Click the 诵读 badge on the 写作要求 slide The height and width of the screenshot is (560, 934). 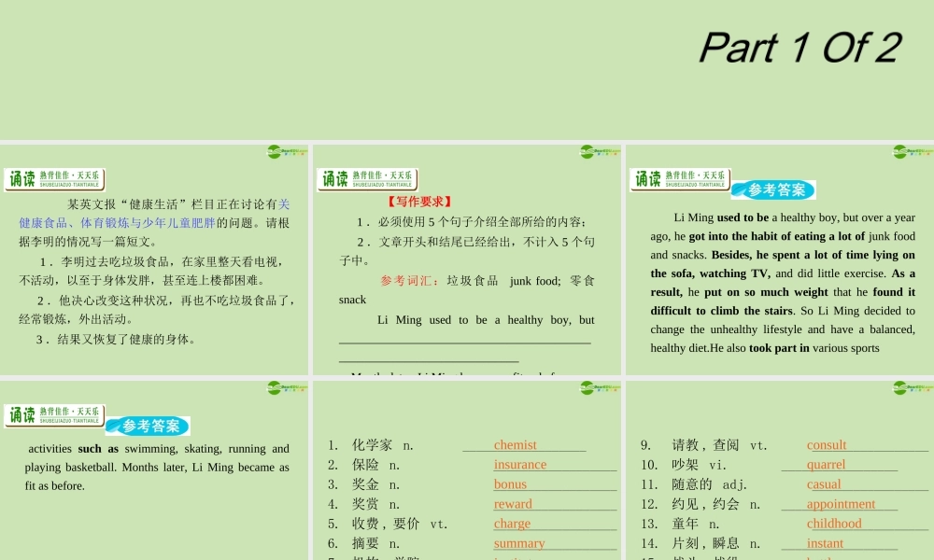point(367,179)
